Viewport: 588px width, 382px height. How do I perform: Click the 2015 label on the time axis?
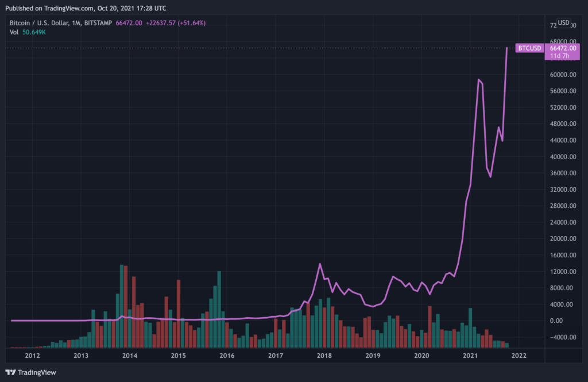[178, 356]
